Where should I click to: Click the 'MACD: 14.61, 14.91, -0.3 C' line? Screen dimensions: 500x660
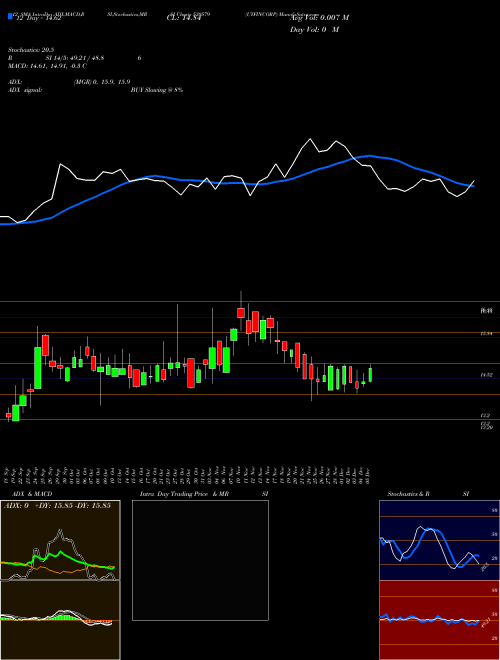[47, 66]
